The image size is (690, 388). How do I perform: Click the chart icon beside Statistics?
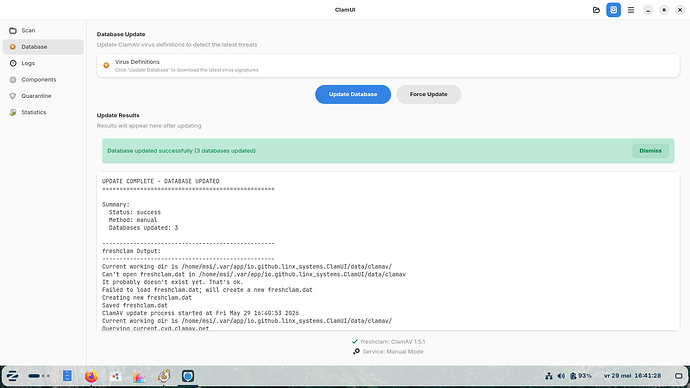13,112
